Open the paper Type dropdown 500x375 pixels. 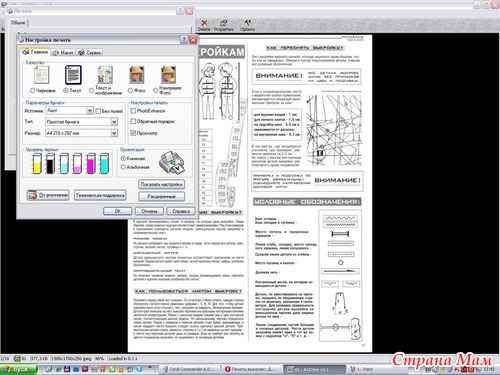coord(114,122)
